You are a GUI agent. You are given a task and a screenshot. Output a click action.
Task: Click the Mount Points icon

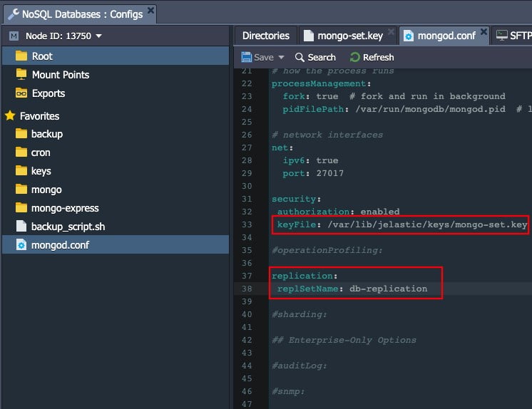(x=21, y=74)
